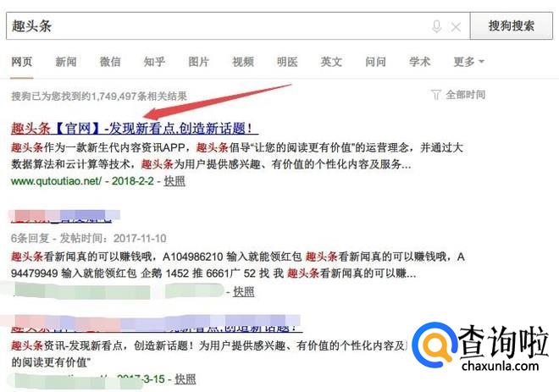Open 快照 for the 3-15 dated result

pos(185,378)
